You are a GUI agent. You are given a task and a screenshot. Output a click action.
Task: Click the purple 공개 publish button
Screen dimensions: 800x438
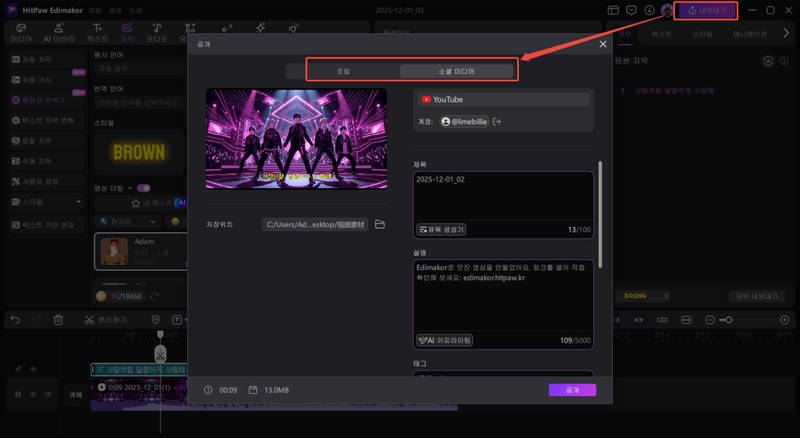(572, 390)
